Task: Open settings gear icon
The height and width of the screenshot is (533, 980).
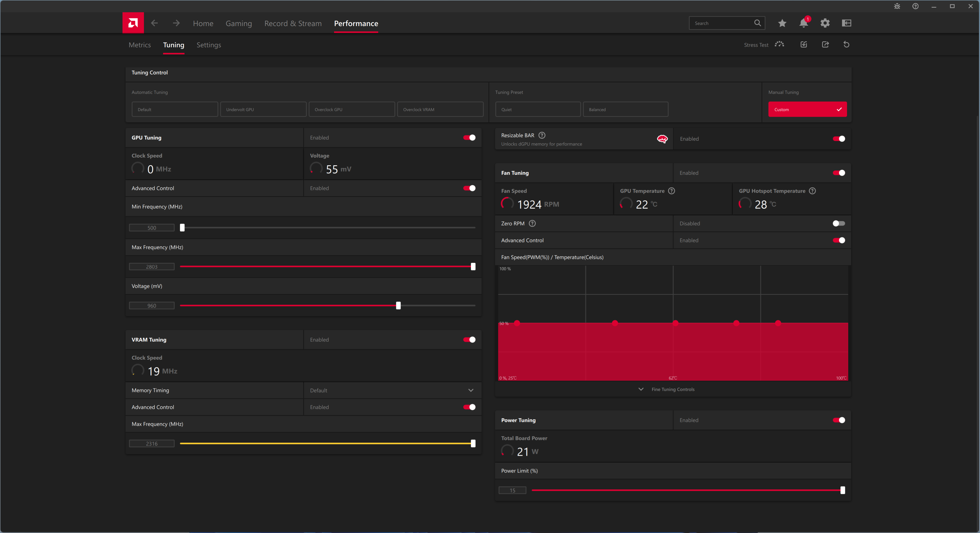Action: [825, 23]
